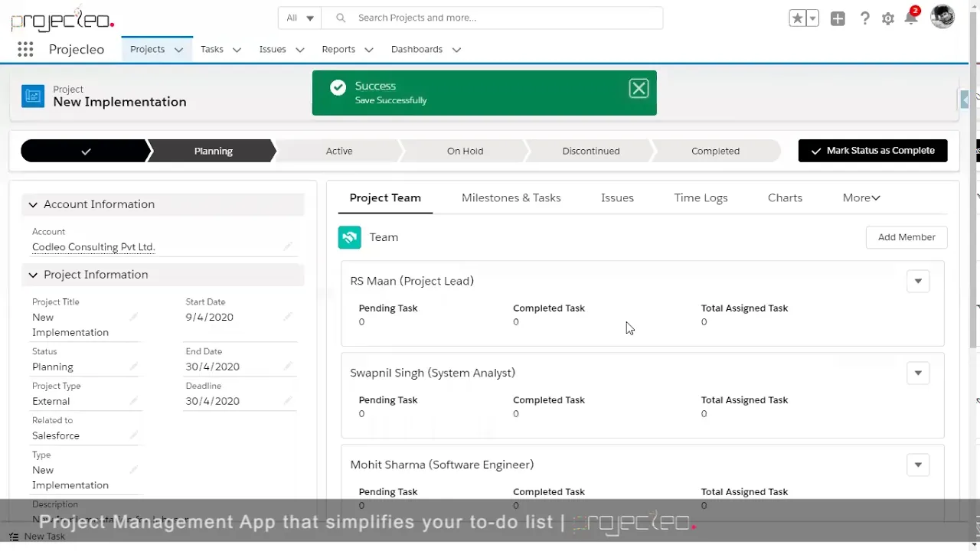This screenshot has width=980, height=551.
Task: Edit the Status field pencil icon
Action: 133,367
